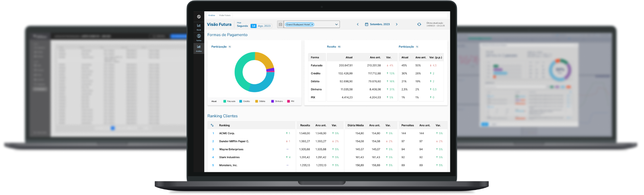Click the calendar icon beside Setembro, 2023
The height and width of the screenshot is (195, 644).
point(366,24)
